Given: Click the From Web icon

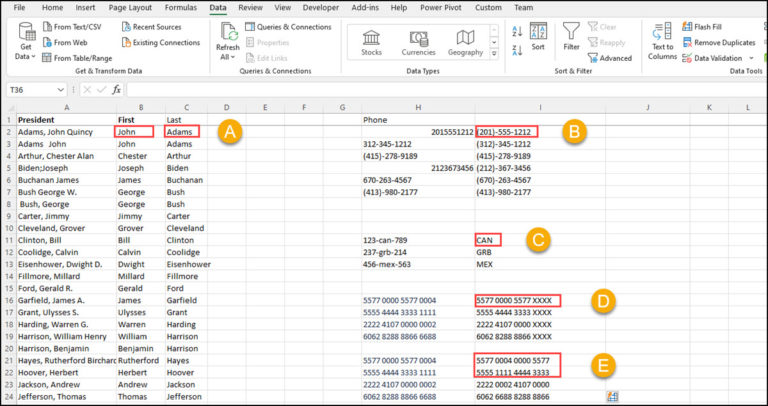Looking at the screenshot, I should 47,43.
